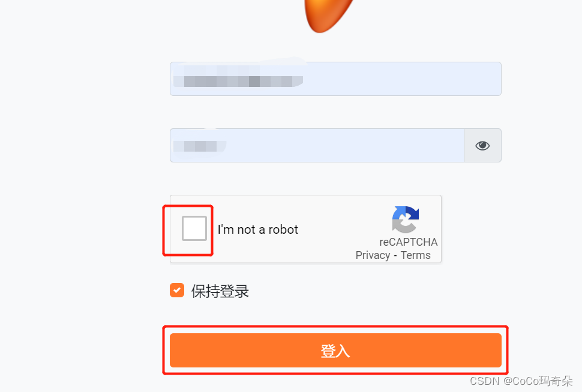Viewport: 582px width, 392px height.
Task: Focus the password input field
Action: coord(317,146)
